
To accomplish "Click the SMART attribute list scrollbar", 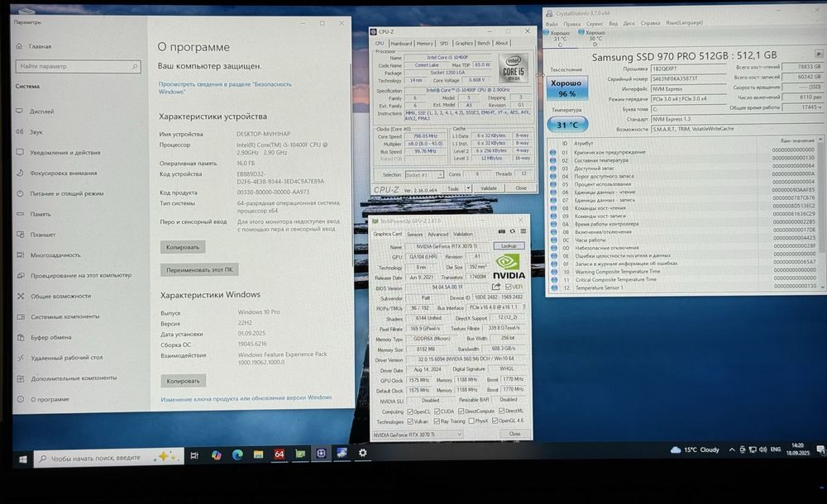I will coord(820,212).
